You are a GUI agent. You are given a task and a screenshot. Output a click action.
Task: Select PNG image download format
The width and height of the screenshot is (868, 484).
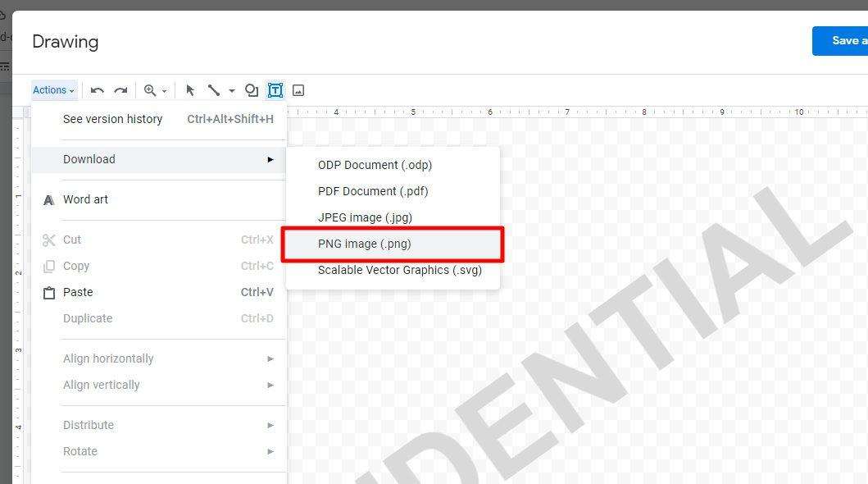(x=366, y=244)
